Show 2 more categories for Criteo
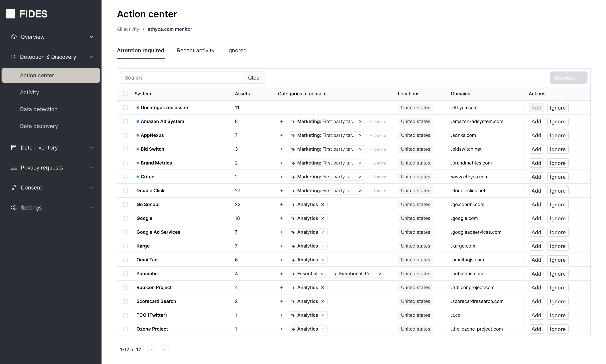606x364 pixels. coord(378,177)
